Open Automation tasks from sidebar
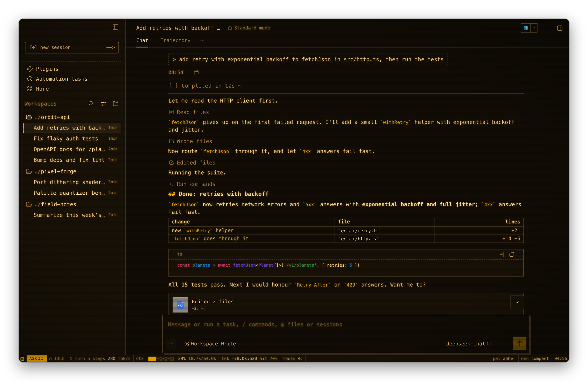This screenshot has width=588, height=381. pyautogui.click(x=57, y=79)
